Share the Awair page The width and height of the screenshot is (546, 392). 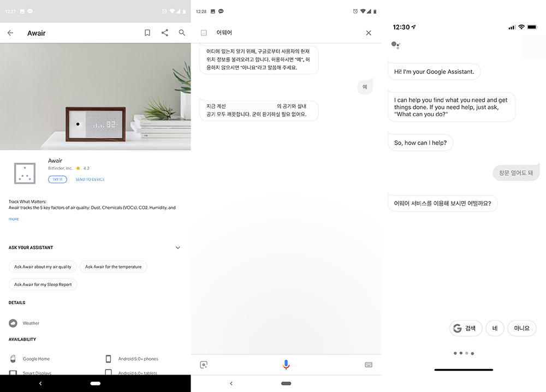[165, 33]
